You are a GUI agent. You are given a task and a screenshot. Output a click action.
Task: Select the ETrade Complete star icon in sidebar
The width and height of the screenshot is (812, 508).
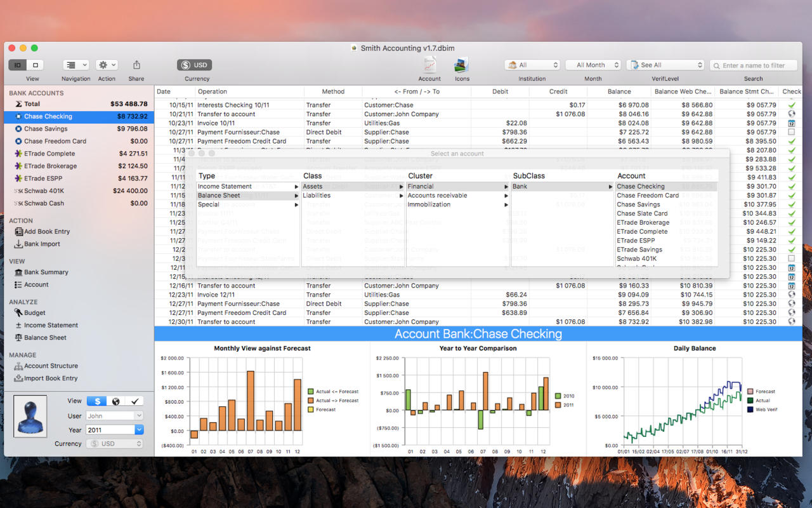pos(18,154)
